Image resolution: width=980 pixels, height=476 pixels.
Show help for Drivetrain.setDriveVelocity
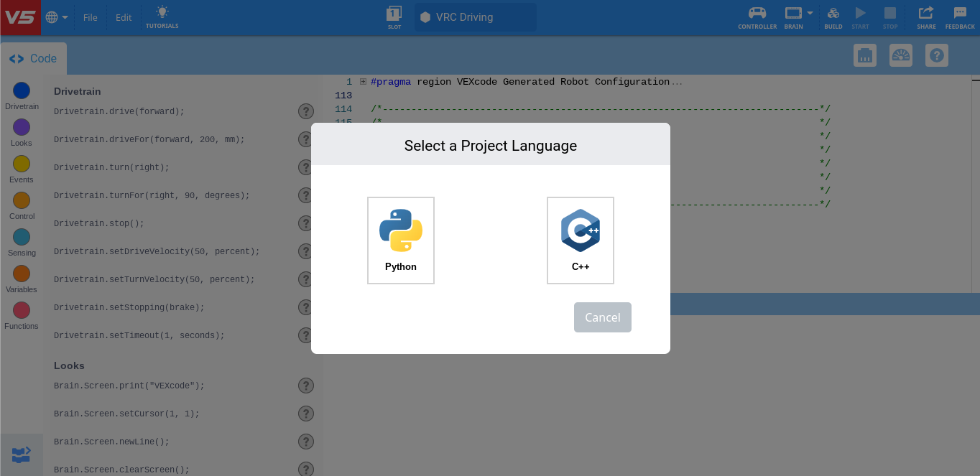click(306, 251)
